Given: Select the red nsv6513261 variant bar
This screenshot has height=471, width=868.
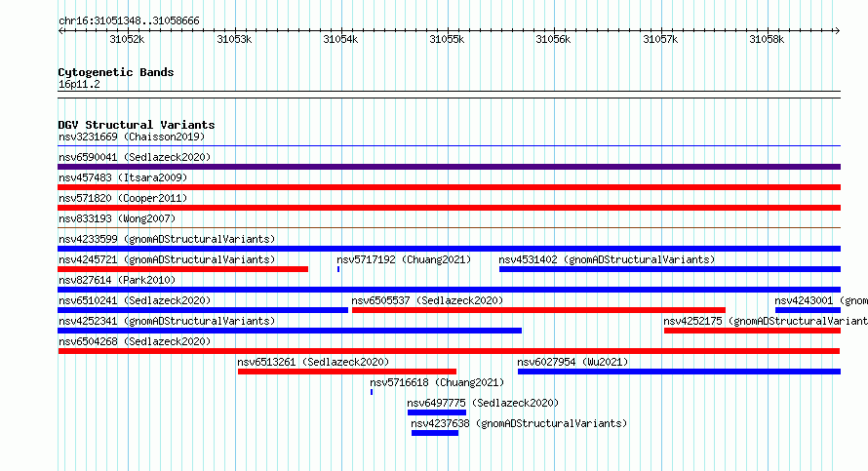Looking at the screenshot, I should point(347,372).
